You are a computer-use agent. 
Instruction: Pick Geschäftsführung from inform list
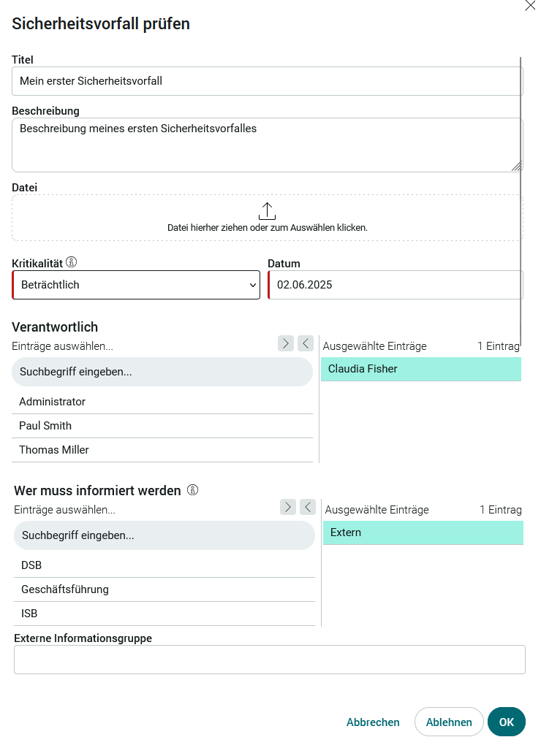[x=164, y=589]
